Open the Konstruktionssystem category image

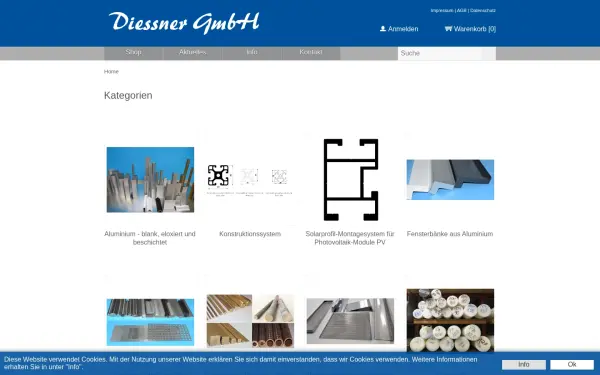coord(250,179)
